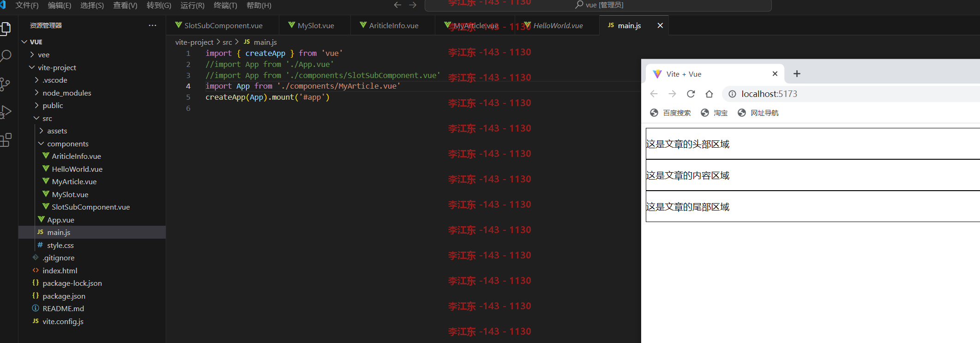This screenshot has width=980, height=343.
Task: Open HelloWorld.vue in the file tree
Action: [x=92, y=169]
